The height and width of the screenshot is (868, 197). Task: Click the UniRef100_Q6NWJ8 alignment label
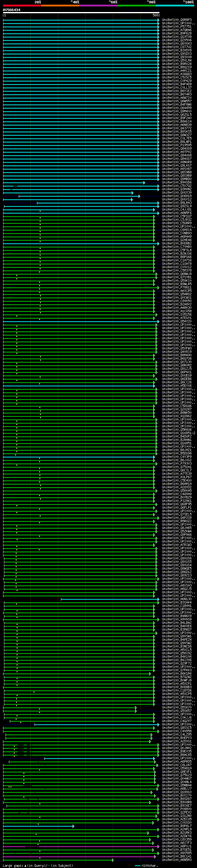coord(177,274)
